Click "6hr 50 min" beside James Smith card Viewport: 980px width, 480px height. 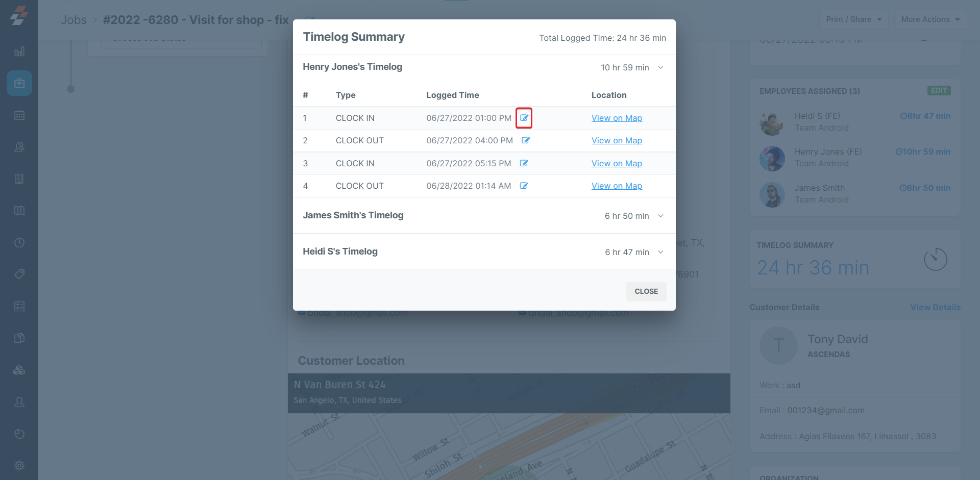pos(925,188)
